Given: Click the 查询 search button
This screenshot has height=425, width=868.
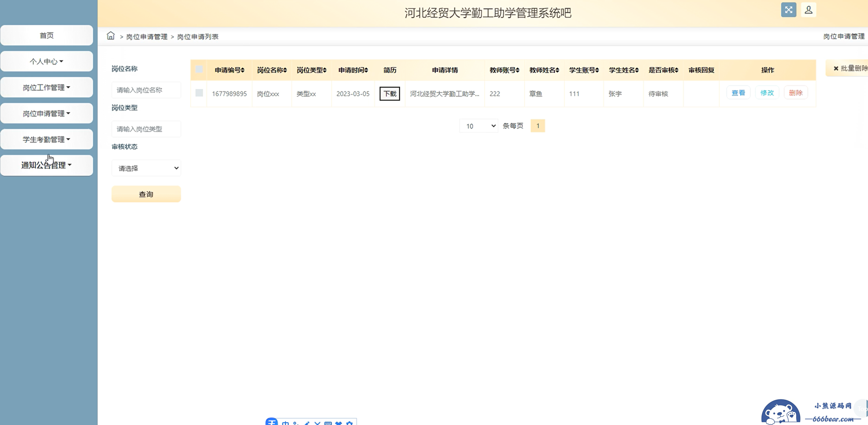Looking at the screenshot, I should 146,194.
